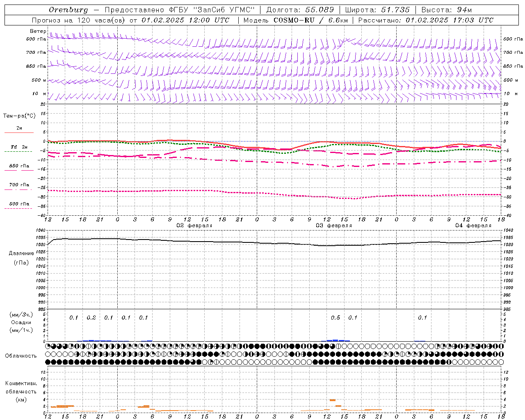Select the Давление pressure panel label
The image size is (525, 420).
pyautogui.click(x=21, y=253)
